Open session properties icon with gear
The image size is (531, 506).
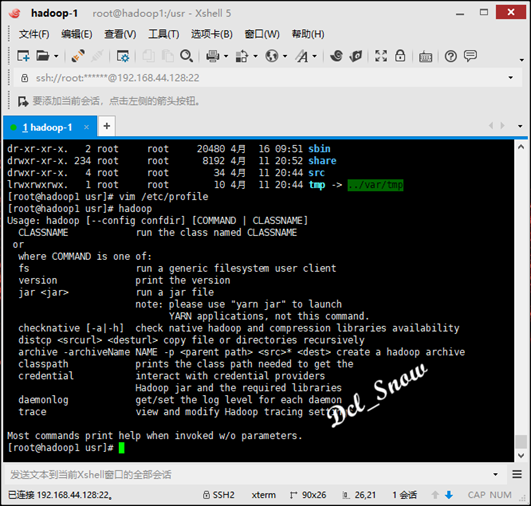123,56
